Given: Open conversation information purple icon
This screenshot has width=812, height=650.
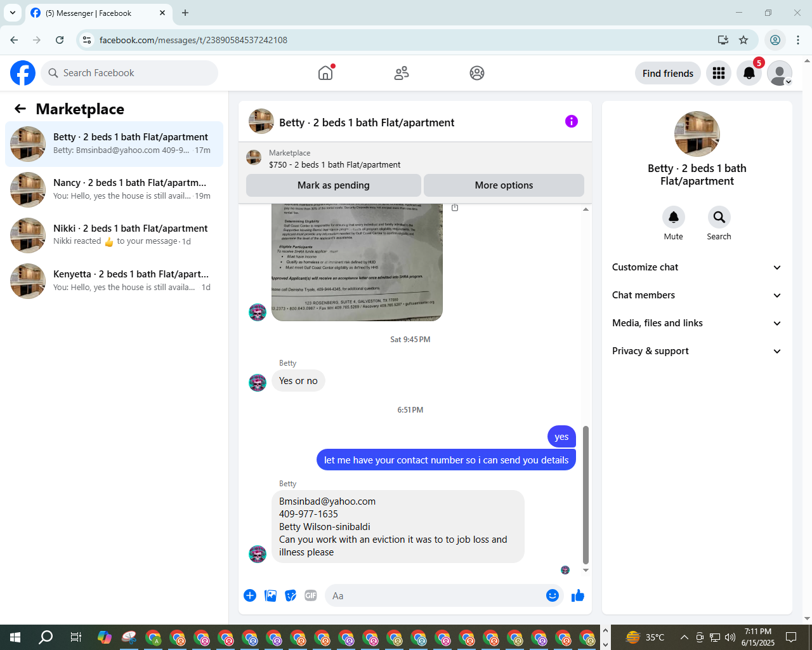Looking at the screenshot, I should (x=572, y=121).
